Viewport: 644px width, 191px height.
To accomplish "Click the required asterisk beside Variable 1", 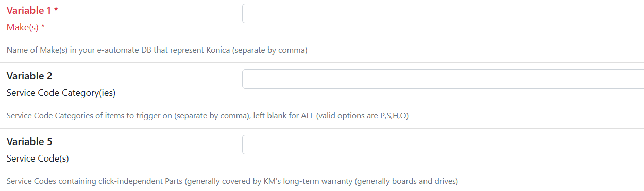I will point(56,10).
